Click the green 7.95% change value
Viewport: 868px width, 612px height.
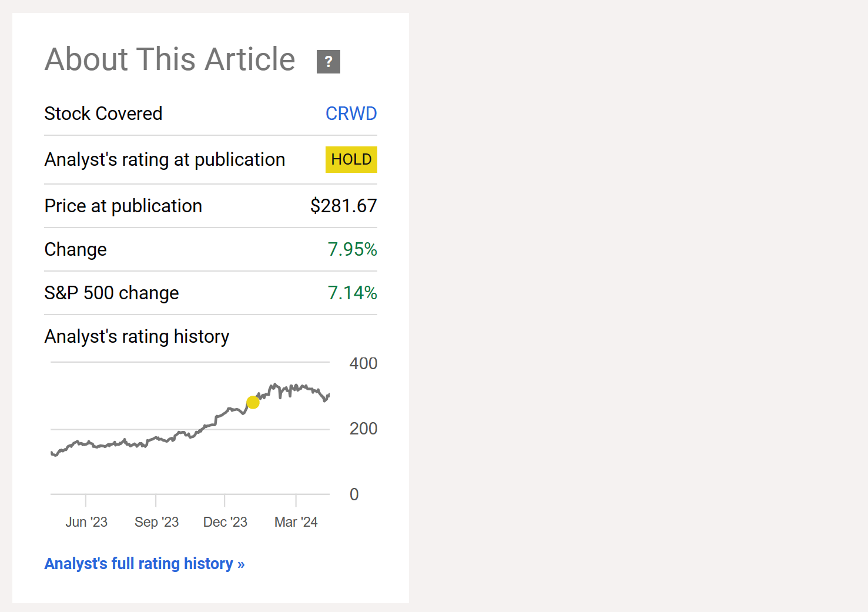click(x=352, y=249)
